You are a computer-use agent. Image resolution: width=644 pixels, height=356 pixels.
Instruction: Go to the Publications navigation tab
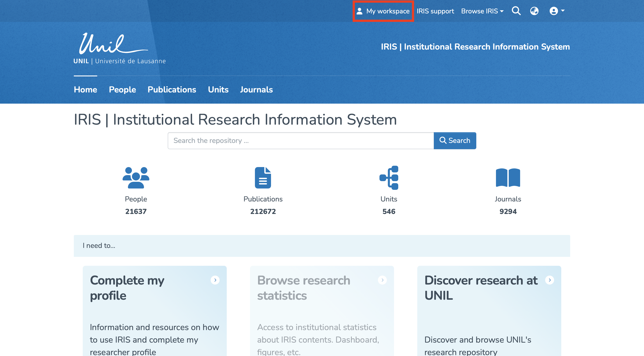click(172, 90)
